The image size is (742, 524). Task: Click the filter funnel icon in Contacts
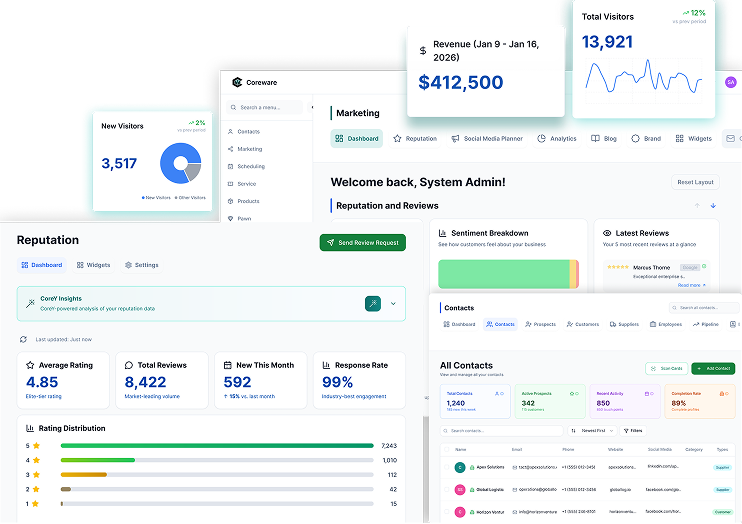[626, 431]
